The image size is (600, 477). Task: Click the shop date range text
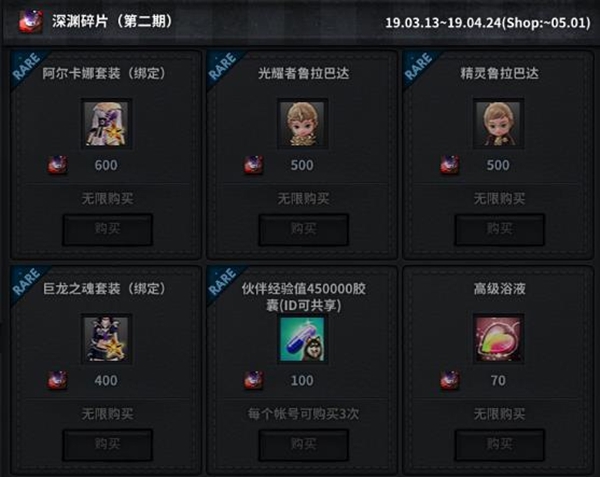pos(488,23)
